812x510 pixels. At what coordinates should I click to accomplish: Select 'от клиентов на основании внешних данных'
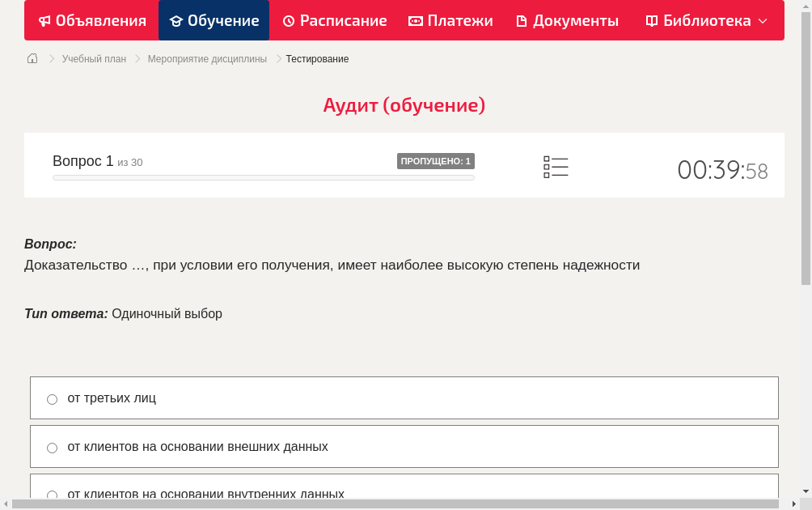pyautogui.click(x=52, y=448)
